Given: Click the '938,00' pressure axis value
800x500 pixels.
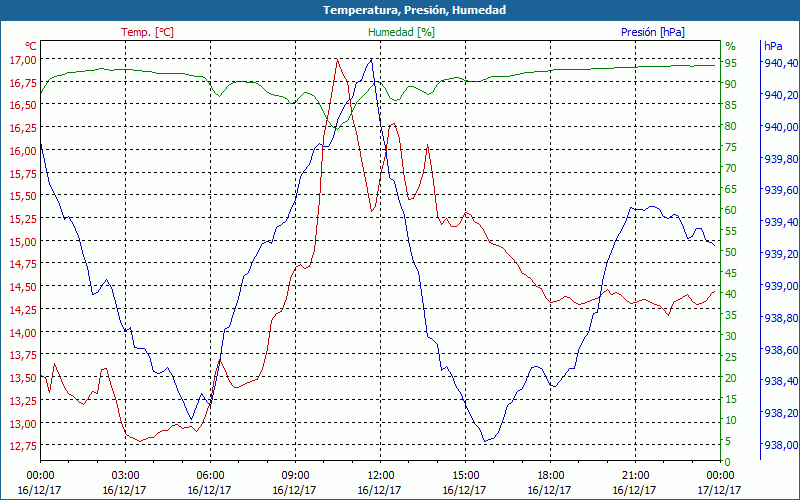Looking at the screenshot, I should pyautogui.click(x=779, y=445).
